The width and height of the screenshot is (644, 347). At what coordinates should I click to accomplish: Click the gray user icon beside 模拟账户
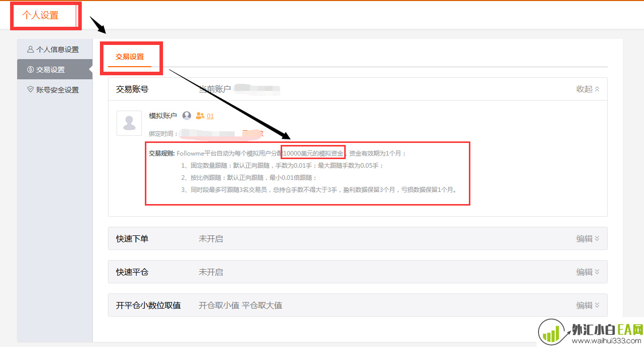point(187,116)
